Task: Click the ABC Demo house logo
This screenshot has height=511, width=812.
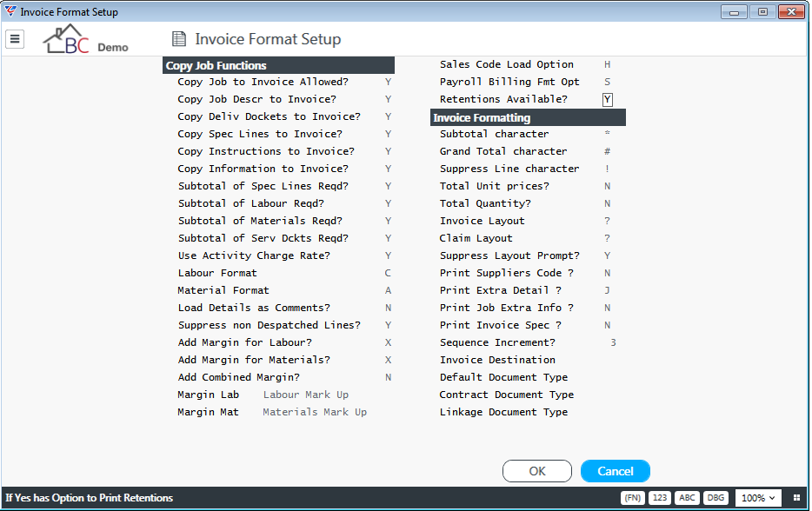Action: click(85, 39)
